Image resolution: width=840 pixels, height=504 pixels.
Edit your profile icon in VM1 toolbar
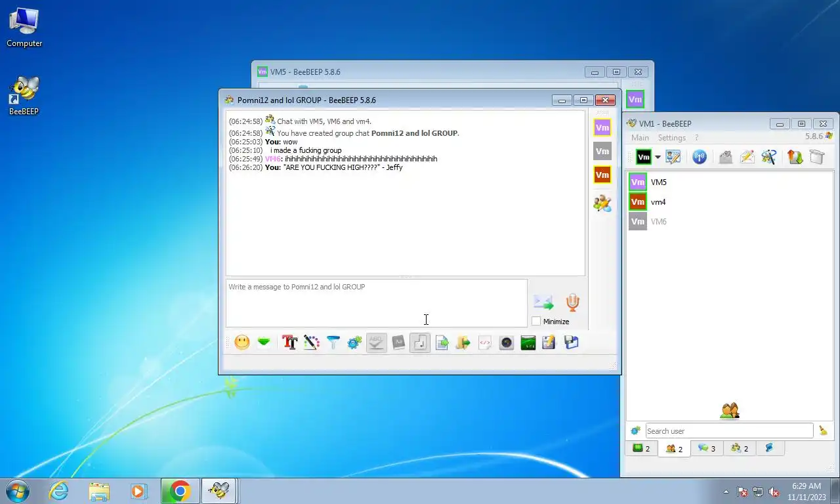click(673, 157)
